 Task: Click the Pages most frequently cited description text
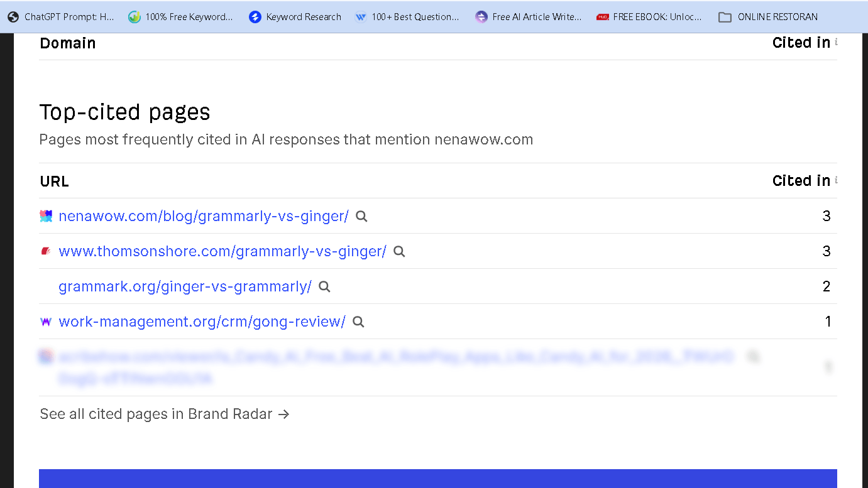click(x=286, y=139)
